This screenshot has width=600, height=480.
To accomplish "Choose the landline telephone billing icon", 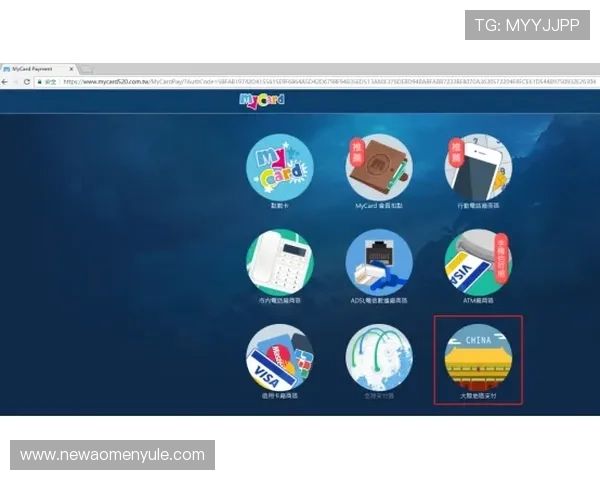I will click(x=279, y=262).
